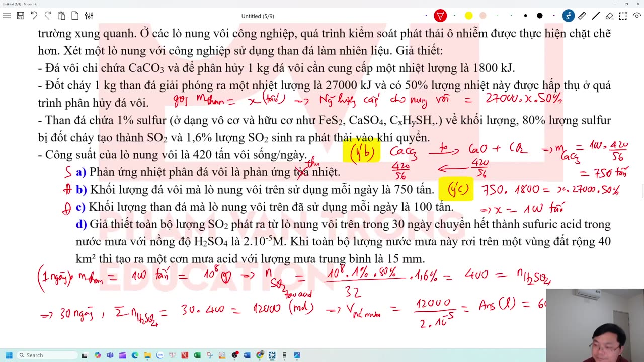Click the Untitled (5/9) page title
The height and width of the screenshot is (362, 644).
pos(258,16)
